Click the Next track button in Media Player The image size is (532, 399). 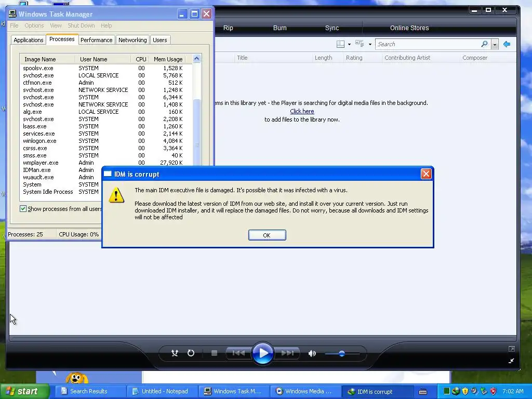(287, 353)
